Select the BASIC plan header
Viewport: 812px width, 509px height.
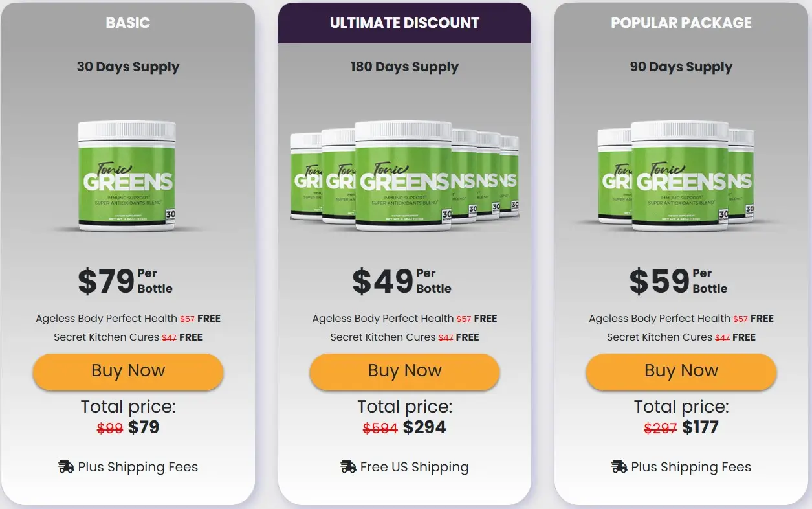[x=128, y=23]
